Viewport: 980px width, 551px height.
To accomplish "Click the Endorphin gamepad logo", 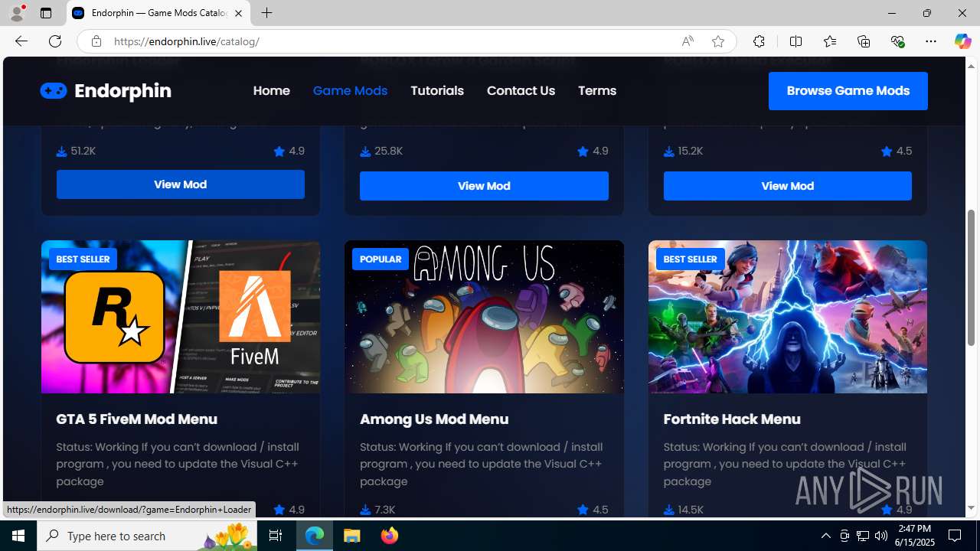I will pos(54,91).
